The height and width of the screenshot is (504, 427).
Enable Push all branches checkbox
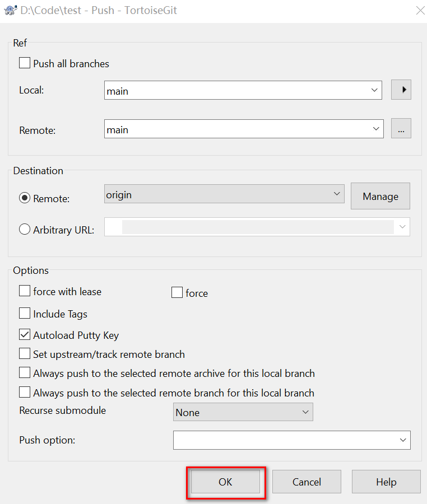(x=25, y=63)
